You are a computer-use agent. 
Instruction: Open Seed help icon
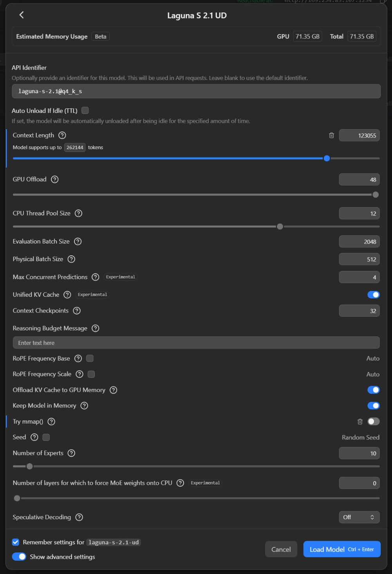click(x=34, y=437)
